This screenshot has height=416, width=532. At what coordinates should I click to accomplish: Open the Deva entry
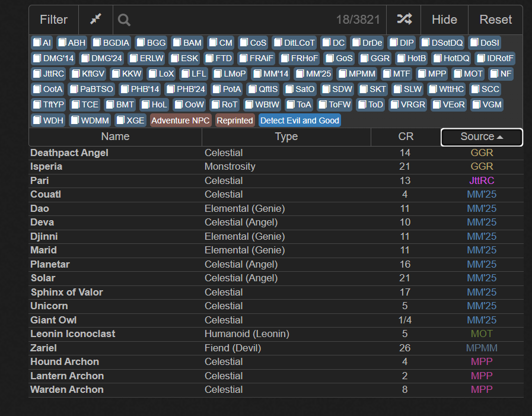click(276, 223)
